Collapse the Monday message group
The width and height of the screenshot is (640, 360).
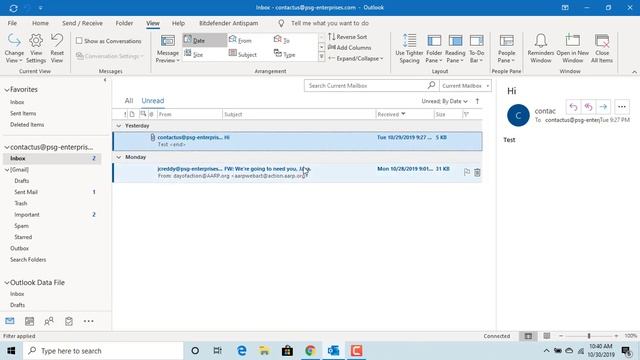pos(119,157)
